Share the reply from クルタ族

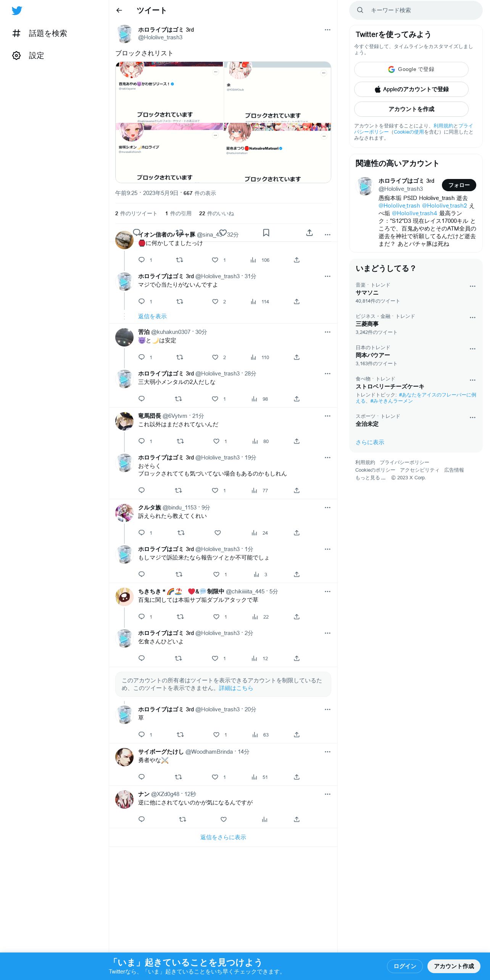(297, 533)
